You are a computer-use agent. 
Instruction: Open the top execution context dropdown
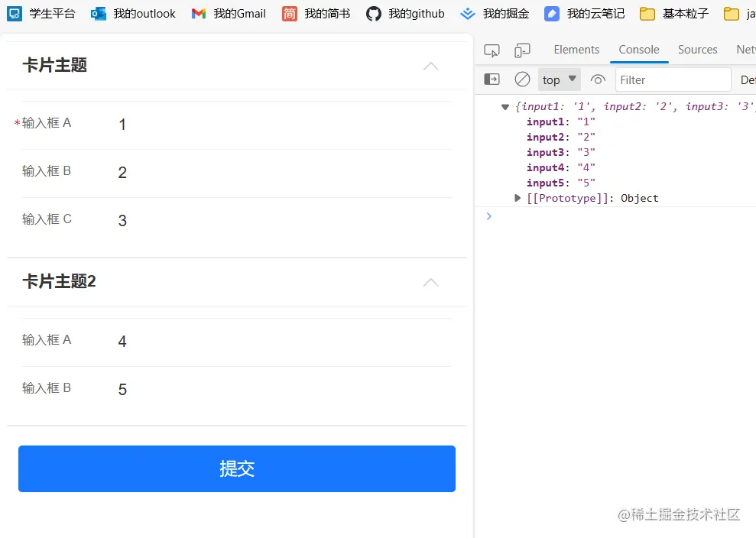tap(559, 79)
